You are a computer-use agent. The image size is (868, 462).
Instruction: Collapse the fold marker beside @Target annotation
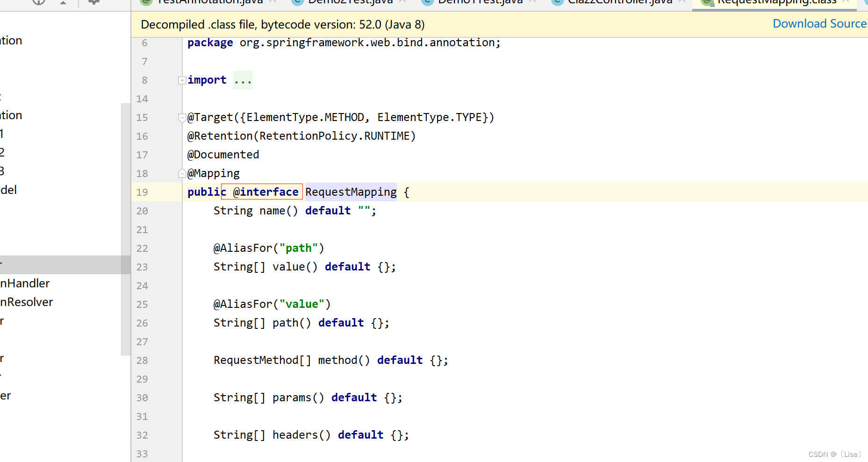point(182,118)
